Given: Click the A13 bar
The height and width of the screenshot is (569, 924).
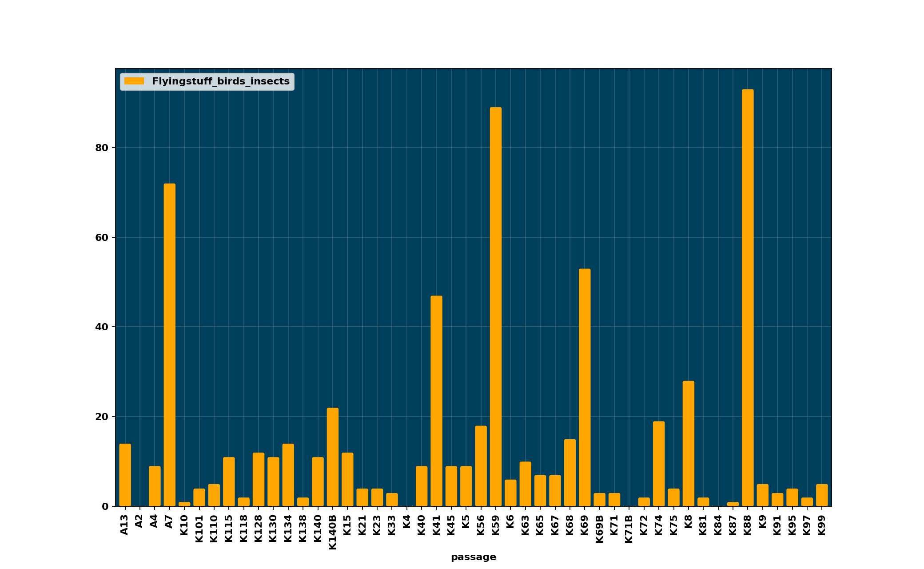Looking at the screenshot, I should tap(125, 475).
